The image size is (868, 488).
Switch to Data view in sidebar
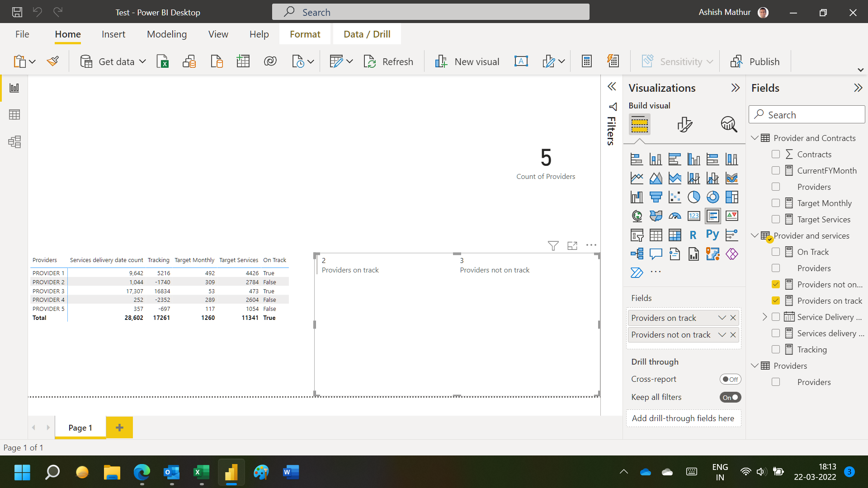tap(14, 115)
